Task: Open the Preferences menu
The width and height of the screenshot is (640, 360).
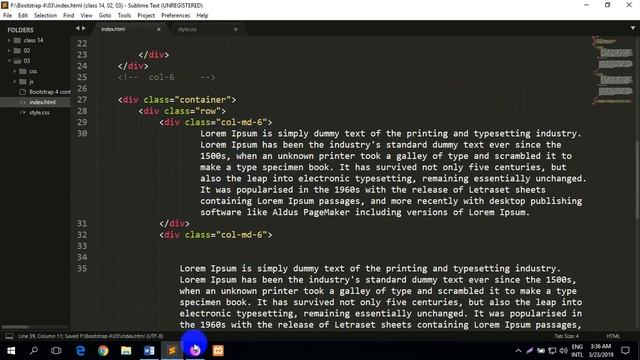Action: (x=176, y=16)
